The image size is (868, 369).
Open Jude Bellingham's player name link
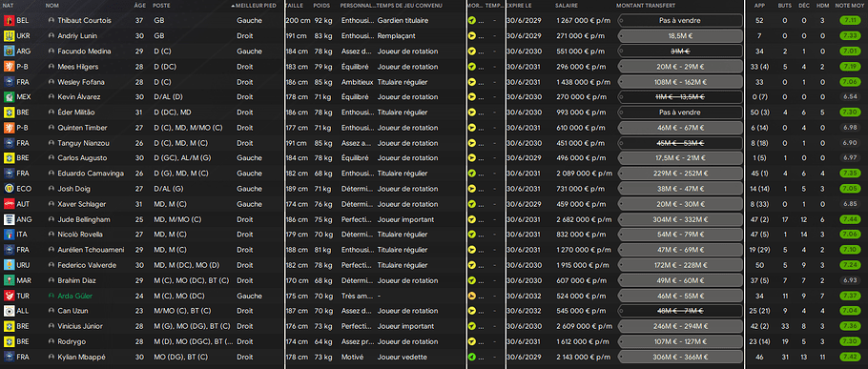coord(84,219)
